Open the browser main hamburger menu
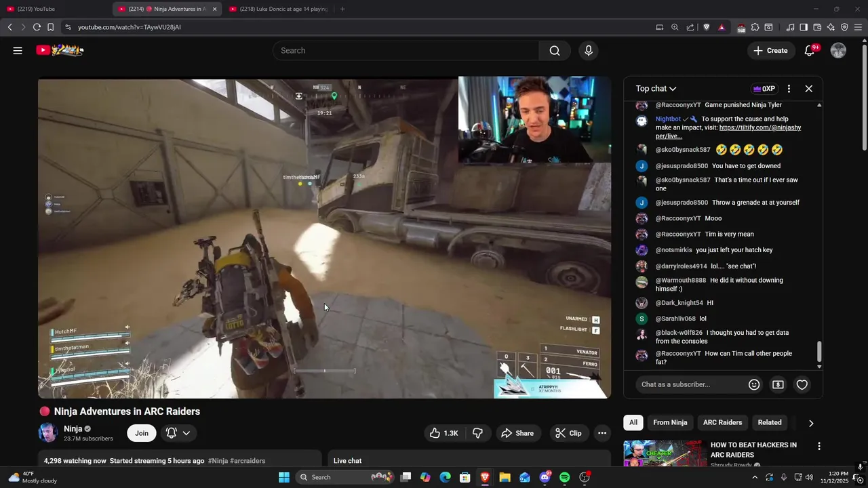 pyautogui.click(x=858, y=27)
